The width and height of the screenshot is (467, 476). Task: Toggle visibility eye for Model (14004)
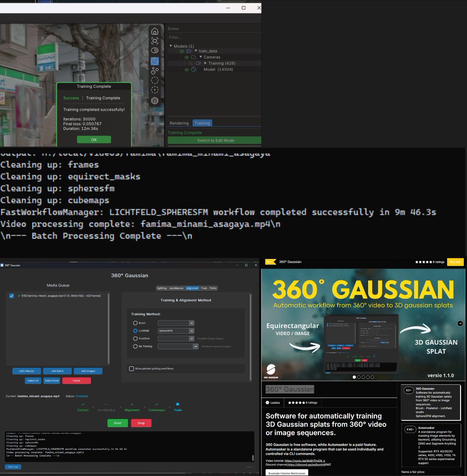point(186,69)
